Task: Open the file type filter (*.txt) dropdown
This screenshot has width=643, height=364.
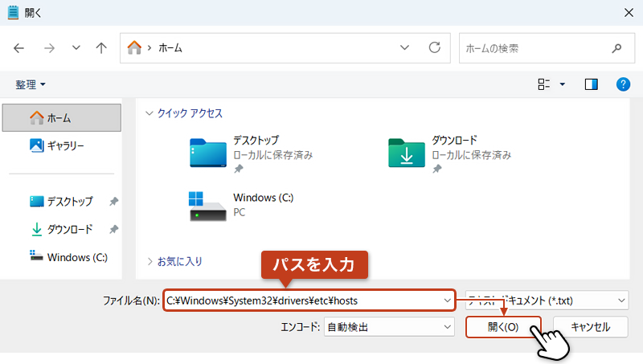Action: [547, 301]
